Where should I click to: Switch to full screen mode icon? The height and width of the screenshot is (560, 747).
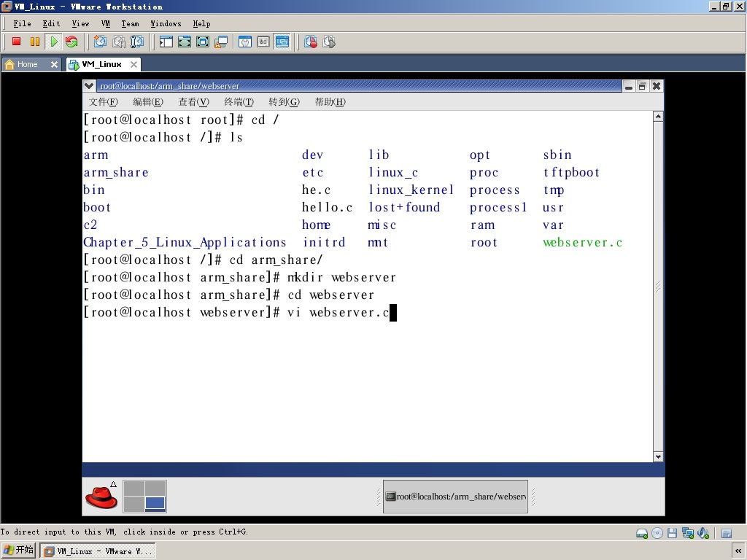point(185,42)
